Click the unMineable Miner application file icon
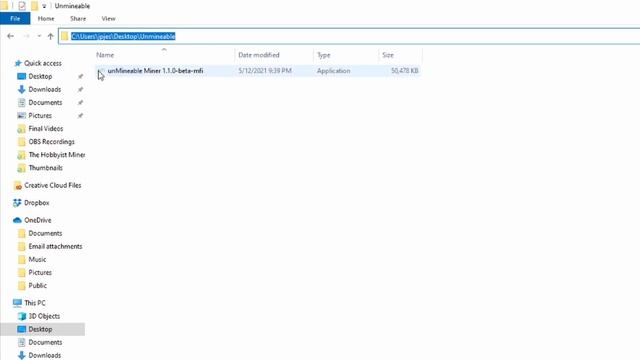This screenshot has height=360, width=640. coord(100,71)
